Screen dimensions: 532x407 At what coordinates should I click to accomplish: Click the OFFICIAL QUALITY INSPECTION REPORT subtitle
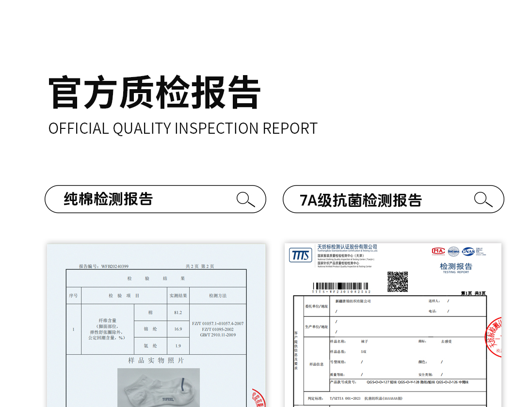[x=183, y=128]
